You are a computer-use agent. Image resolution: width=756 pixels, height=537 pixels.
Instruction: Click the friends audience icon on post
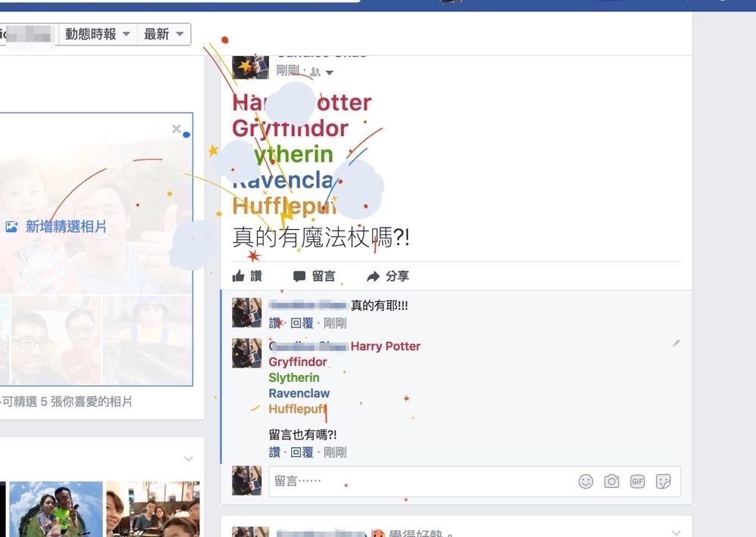(315, 72)
